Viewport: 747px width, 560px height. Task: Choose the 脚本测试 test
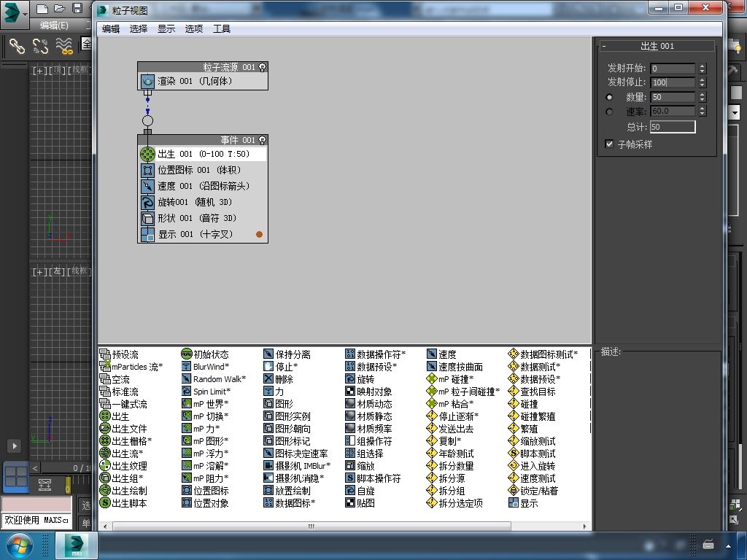pos(532,454)
